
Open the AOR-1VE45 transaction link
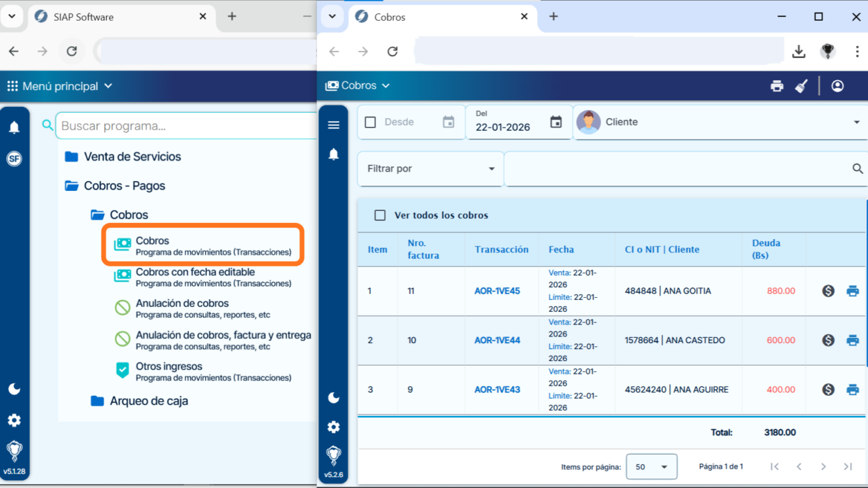tap(497, 291)
